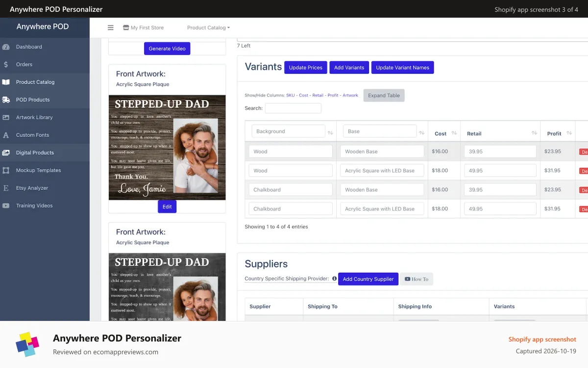This screenshot has width=588, height=368.
Task: Click the wood background artwork thumbnail
Action: click(x=167, y=147)
